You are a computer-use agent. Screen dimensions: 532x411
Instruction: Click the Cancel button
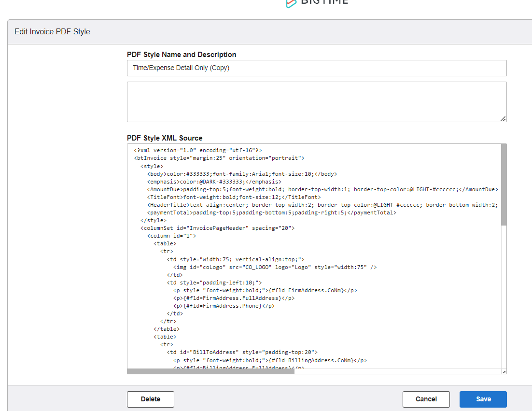click(x=426, y=399)
